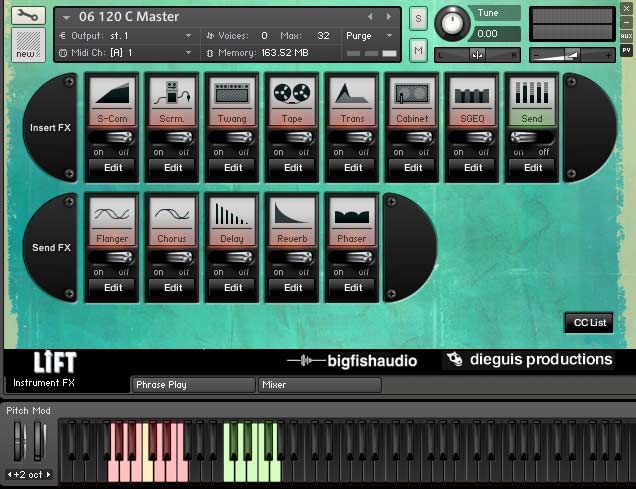Toggle the Scrm. on/off switch
The image size is (636, 489).
[172, 138]
